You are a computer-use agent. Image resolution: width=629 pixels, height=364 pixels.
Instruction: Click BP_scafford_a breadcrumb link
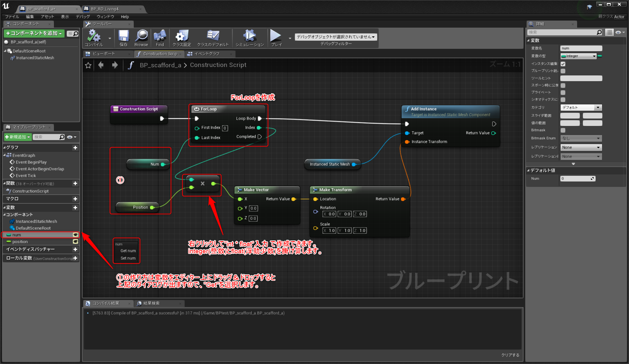pos(160,65)
